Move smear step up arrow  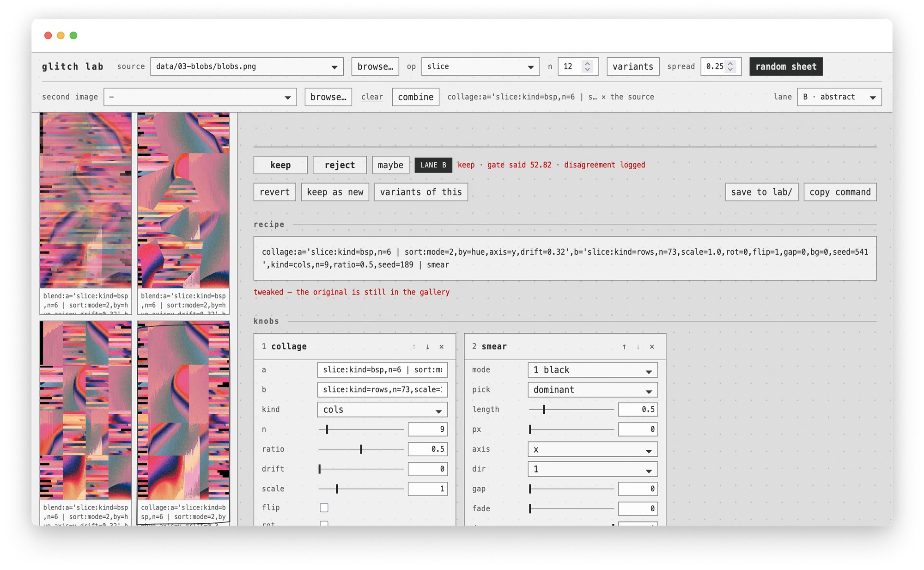(x=624, y=347)
